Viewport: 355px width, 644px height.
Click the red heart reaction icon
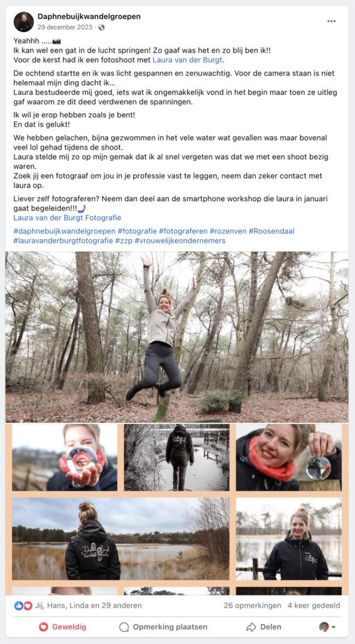pyautogui.click(x=28, y=606)
